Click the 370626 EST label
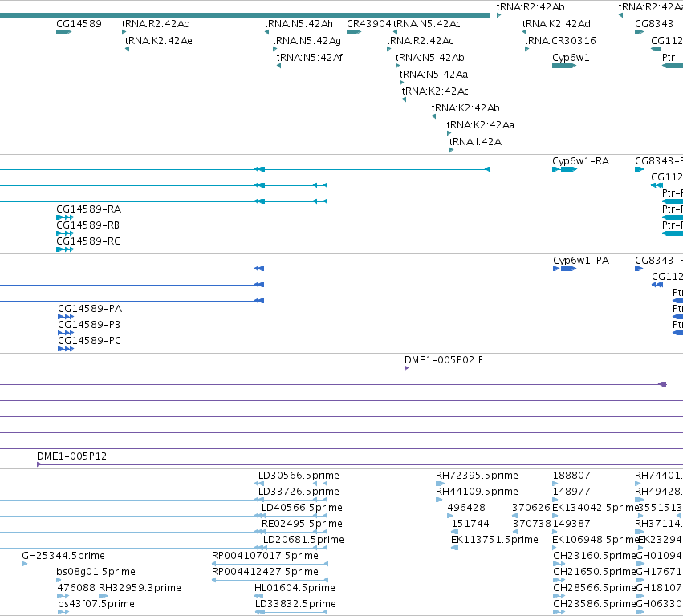This screenshot has width=683, height=616. tap(531, 508)
